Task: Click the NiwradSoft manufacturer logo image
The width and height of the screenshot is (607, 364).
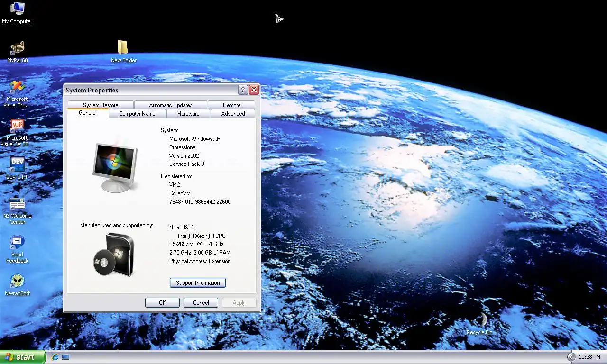Action: [114, 255]
